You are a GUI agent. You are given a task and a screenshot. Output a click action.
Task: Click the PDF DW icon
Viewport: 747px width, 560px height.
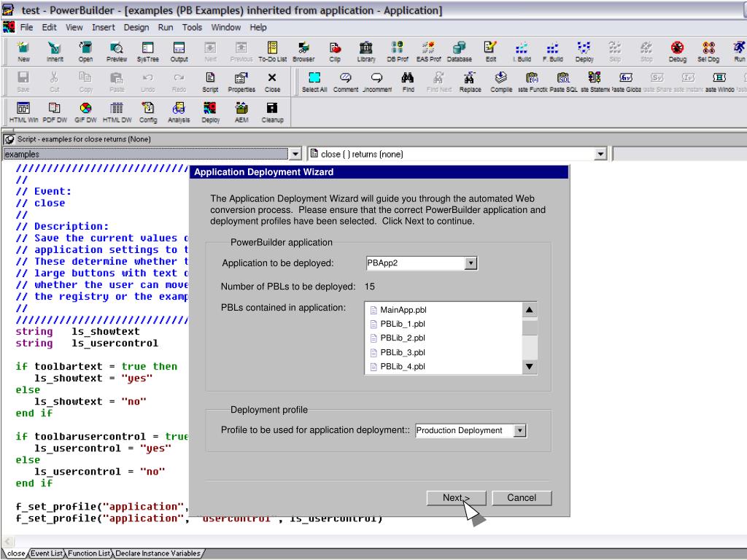click(55, 113)
